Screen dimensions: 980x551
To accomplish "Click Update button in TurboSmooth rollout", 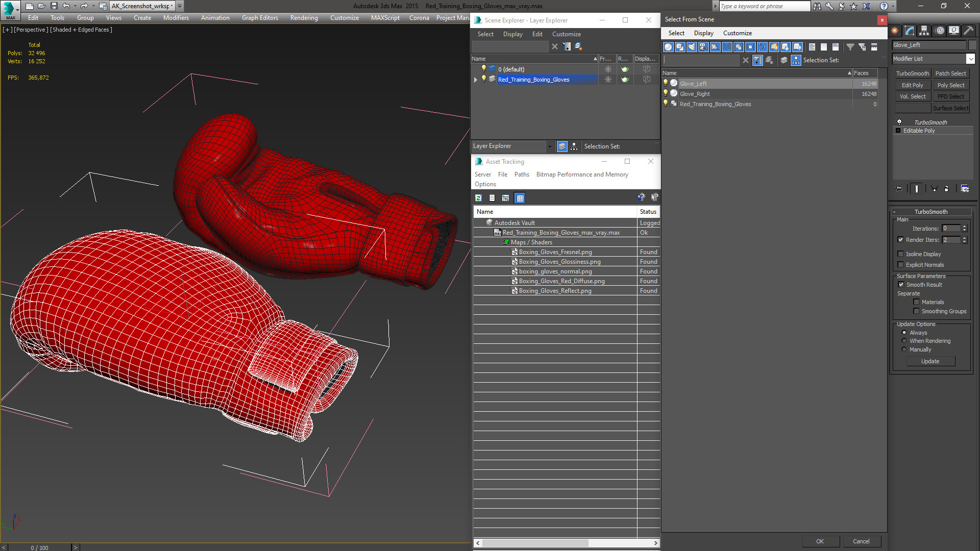I will (930, 361).
